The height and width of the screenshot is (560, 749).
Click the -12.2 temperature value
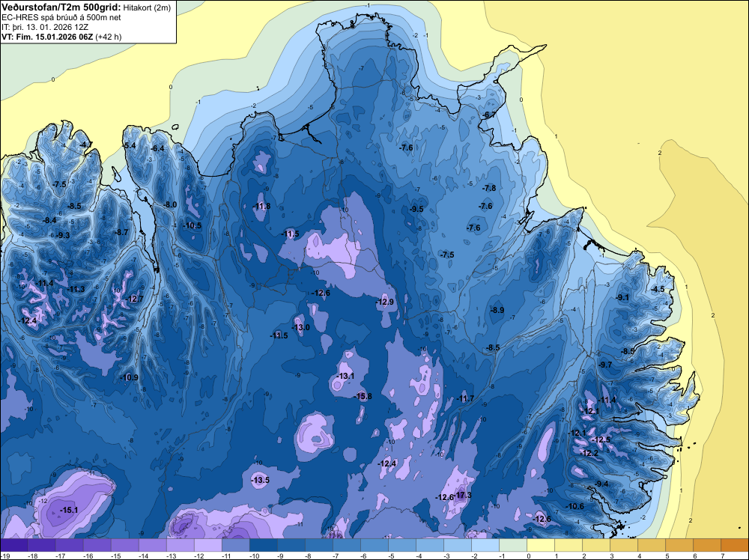589,453
